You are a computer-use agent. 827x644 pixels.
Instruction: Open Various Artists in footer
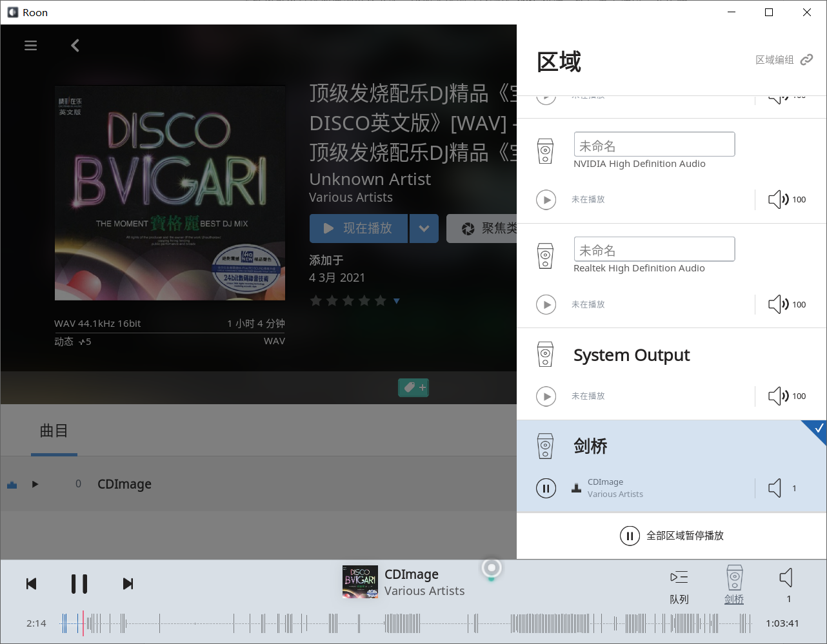click(x=424, y=591)
